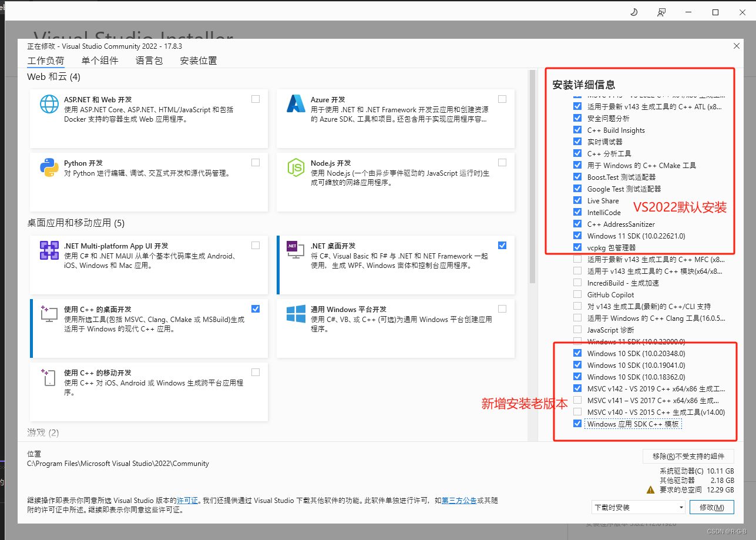756x540 pixels.
Task: Switch to the 工作负荷 tab
Action: pos(46,61)
